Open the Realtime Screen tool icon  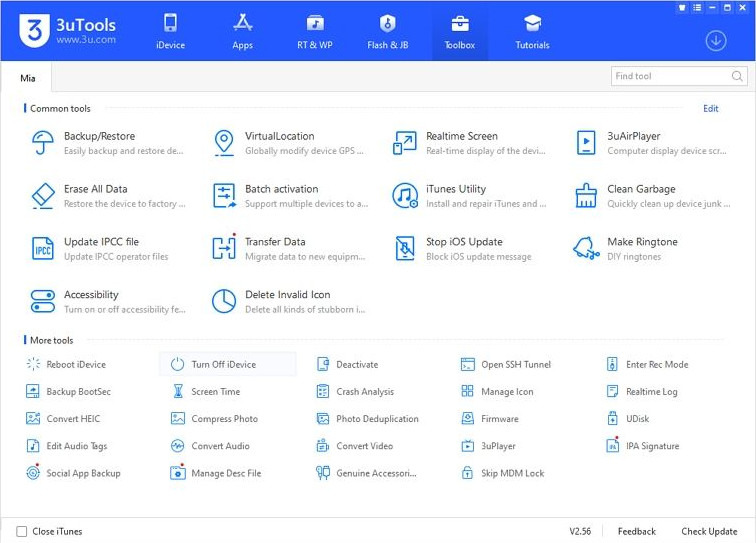(x=405, y=143)
